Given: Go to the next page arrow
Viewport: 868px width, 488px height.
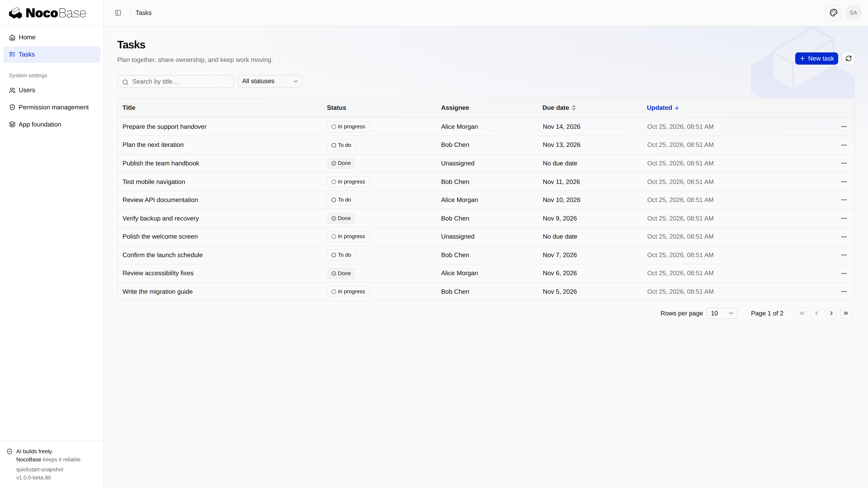Looking at the screenshot, I should click(831, 314).
